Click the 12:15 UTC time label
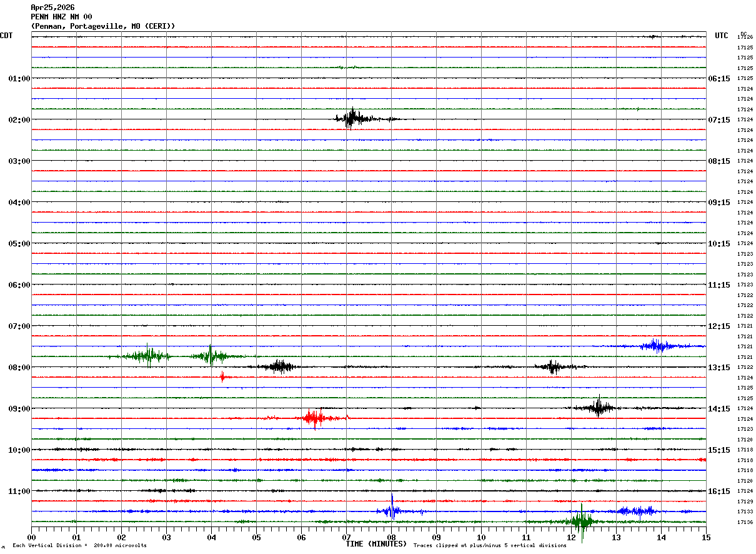This screenshot has width=756, height=554. click(719, 326)
